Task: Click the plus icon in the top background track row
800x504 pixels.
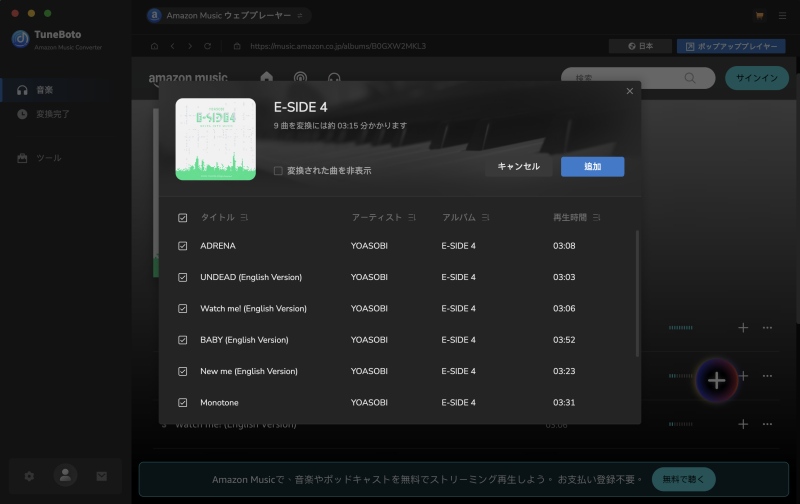Action: (x=743, y=327)
